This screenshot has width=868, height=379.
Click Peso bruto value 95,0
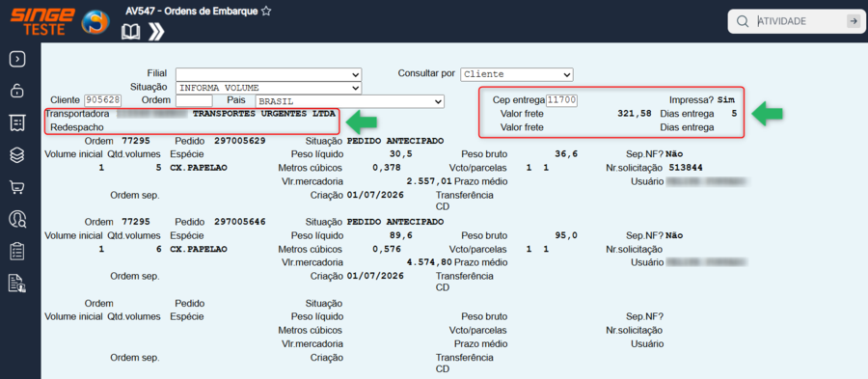[566, 235]
